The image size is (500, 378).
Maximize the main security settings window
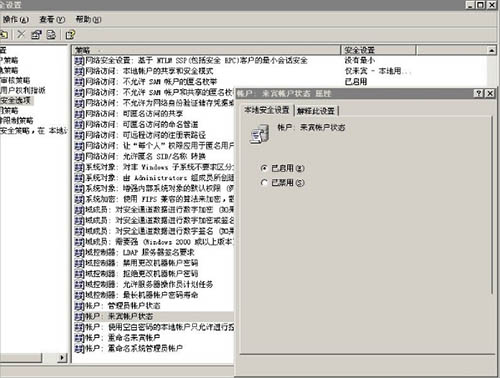[480, 5]
